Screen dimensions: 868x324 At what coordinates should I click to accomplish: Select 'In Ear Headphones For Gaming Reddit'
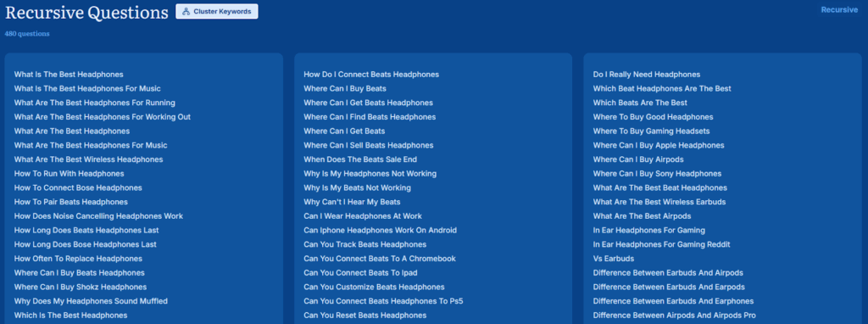pyautogui.click(x=661, y=244)
